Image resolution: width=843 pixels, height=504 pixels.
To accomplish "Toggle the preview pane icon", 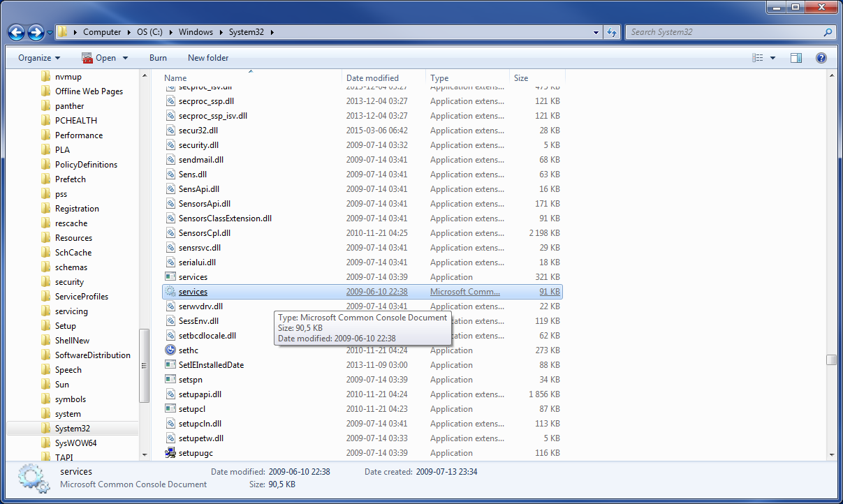I will 796,58.
